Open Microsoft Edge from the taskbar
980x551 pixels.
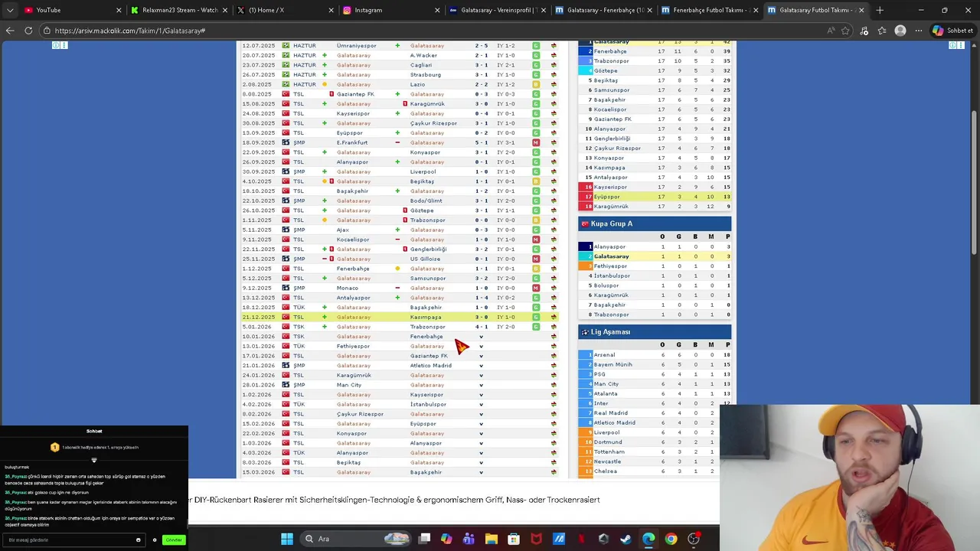(648, 539)
